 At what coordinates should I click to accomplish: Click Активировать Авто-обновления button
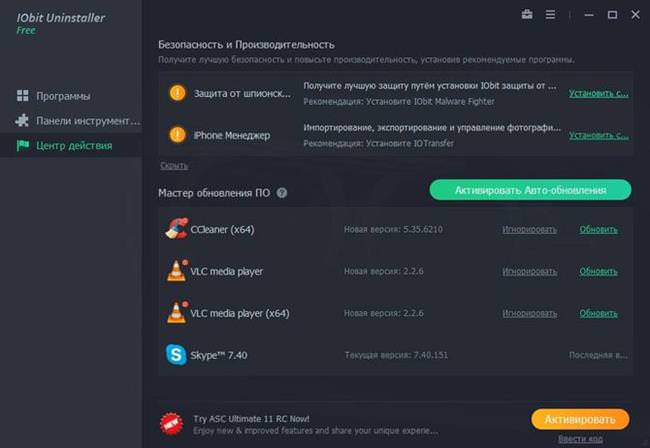pyautogui.click(x=530, y=190)
